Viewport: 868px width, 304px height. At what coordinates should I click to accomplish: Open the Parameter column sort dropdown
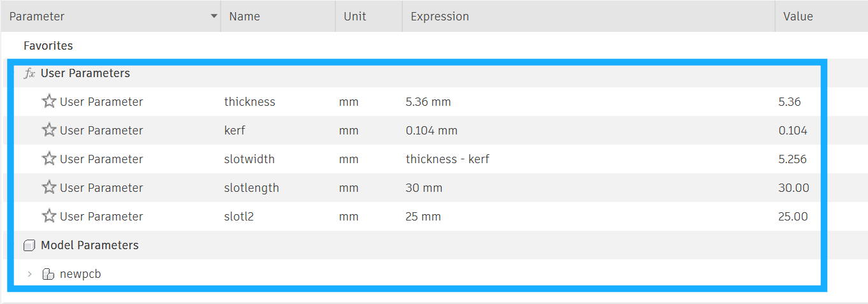[214, 17]
